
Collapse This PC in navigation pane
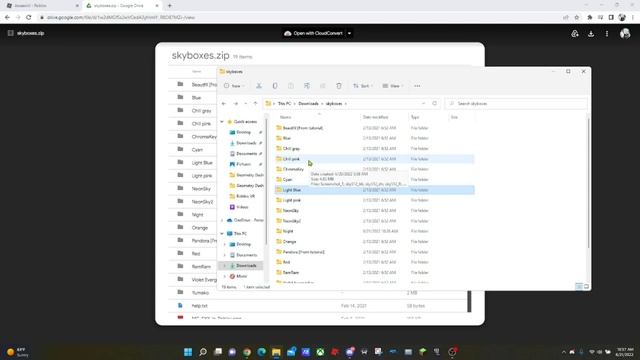[222, 233]
